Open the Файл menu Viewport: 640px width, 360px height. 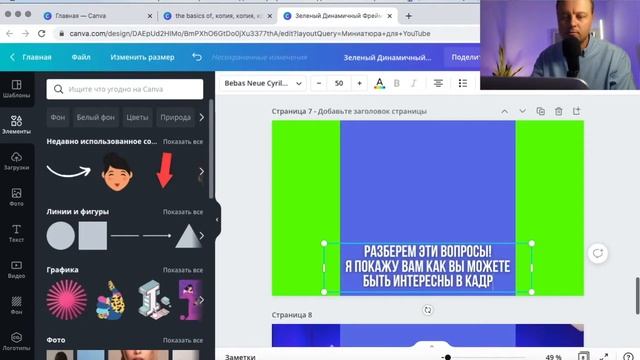tap(81, 57)
